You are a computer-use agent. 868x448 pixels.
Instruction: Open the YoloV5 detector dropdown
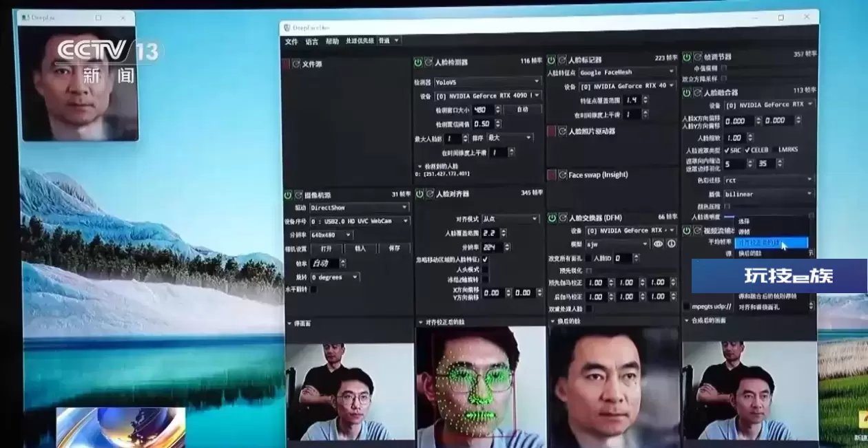pos(486,81)
